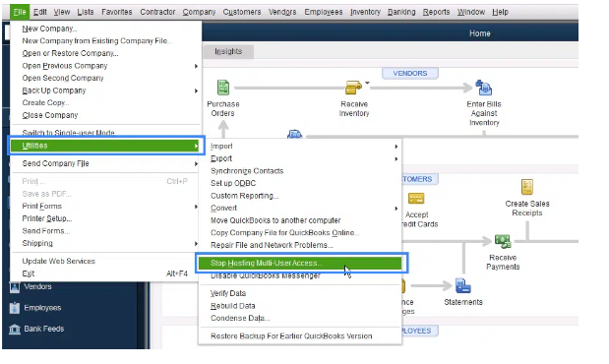Viewport: 609px width, 364px height.
Task: Open Enter Bills Against Inventory icon
Action: (483, 88)
